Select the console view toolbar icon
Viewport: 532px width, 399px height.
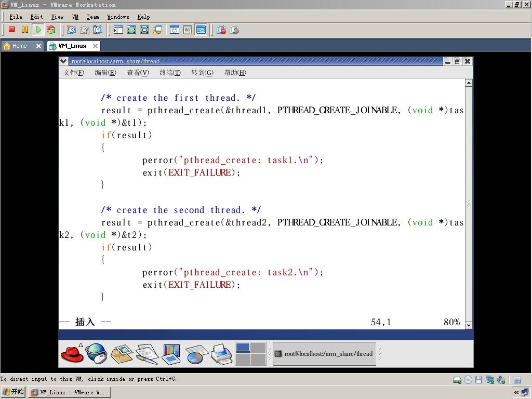coord(201,30)
